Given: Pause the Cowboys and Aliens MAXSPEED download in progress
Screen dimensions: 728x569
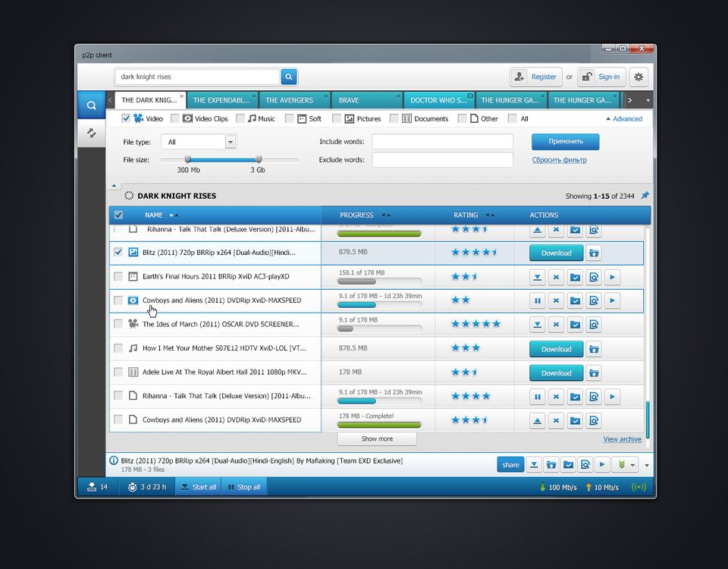Looking at the screenshot, I should pyautogui.click(x=537, y=300).
